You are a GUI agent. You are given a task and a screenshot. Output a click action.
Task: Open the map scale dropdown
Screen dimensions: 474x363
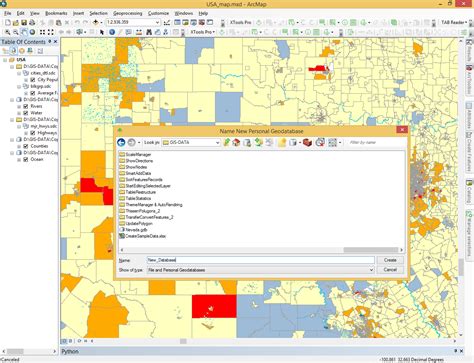[x=133, y=22]
